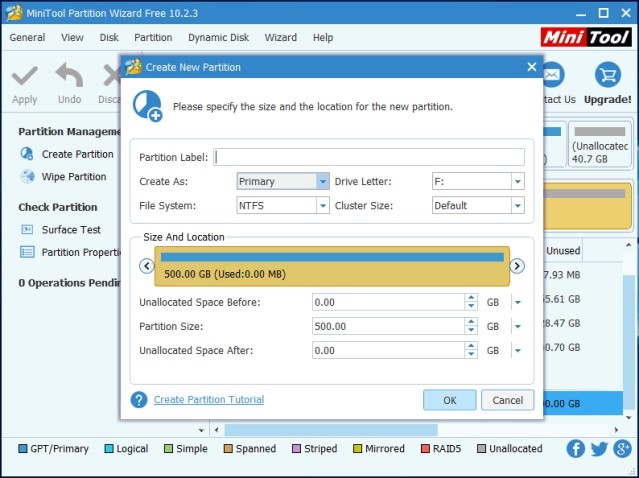Click the right arrow beside partition bar
Screen dimensions: 639x478
[x=517, y=266]
